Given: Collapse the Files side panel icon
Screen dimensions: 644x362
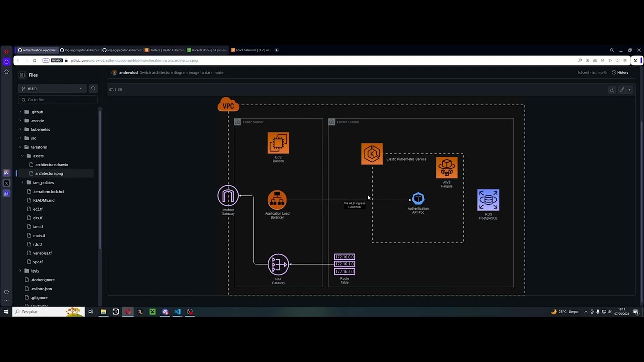Looking at the screenshot, I should point(22,75).
